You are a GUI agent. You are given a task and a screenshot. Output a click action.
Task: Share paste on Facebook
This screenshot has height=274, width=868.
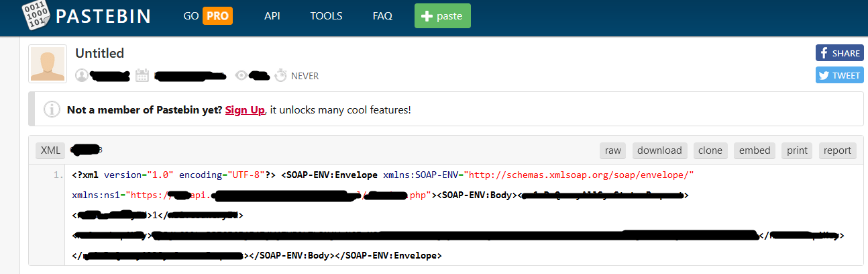(x=839, y=53)
